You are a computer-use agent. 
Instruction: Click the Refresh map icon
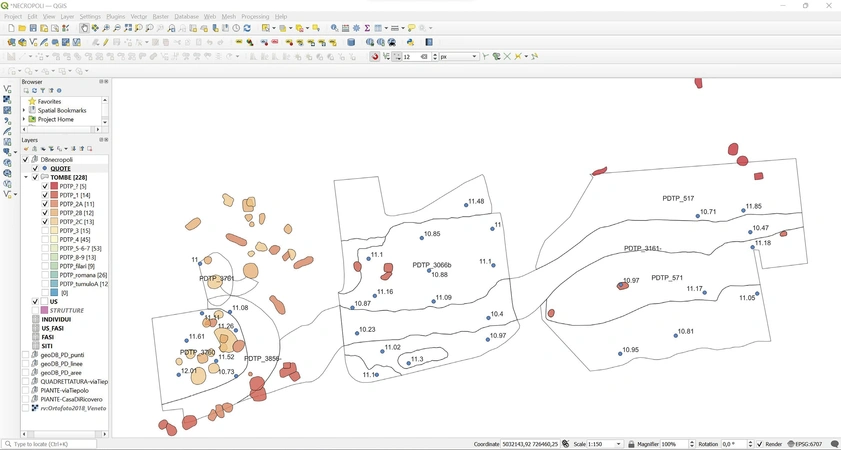[x=247, y=28]
